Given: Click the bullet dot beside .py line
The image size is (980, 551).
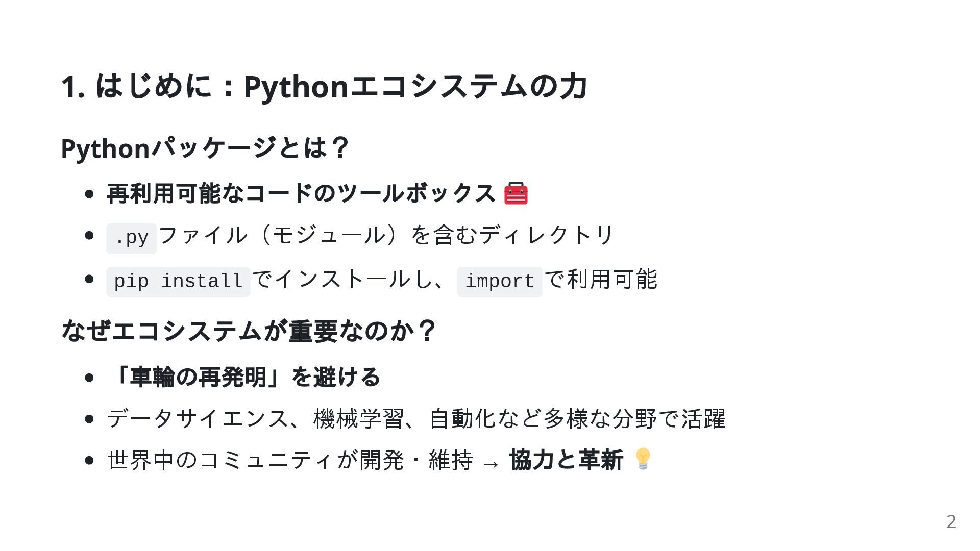Looking at the screenshot, I should click(90, 235).
